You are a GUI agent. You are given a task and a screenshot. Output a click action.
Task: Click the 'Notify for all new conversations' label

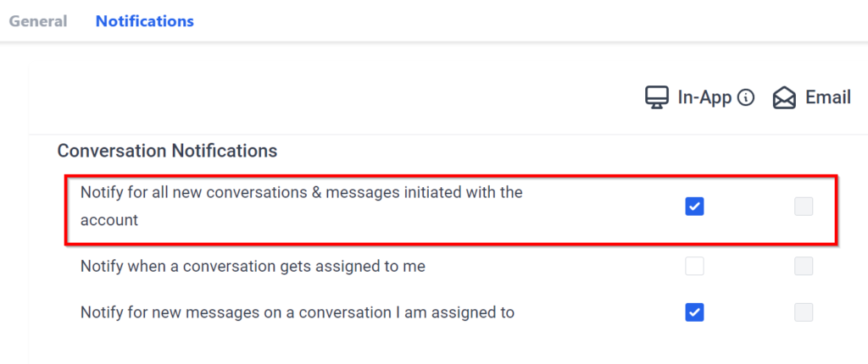click(x=301, y=193)
